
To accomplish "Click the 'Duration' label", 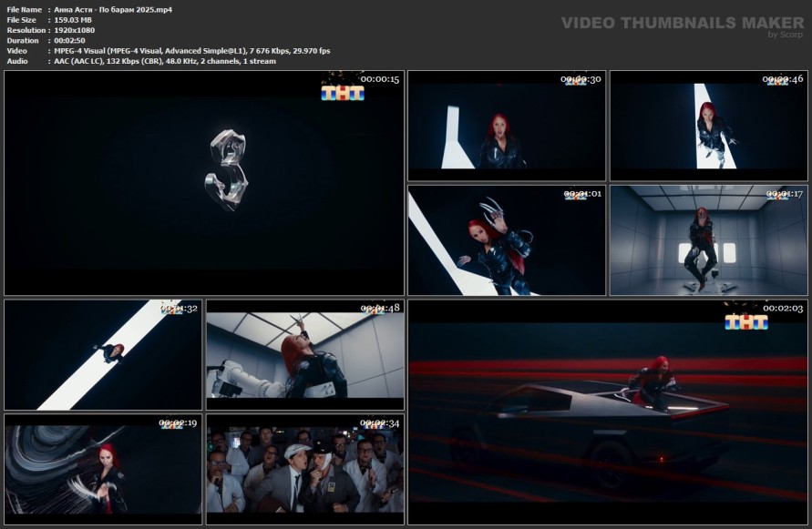I will point(23,40).
